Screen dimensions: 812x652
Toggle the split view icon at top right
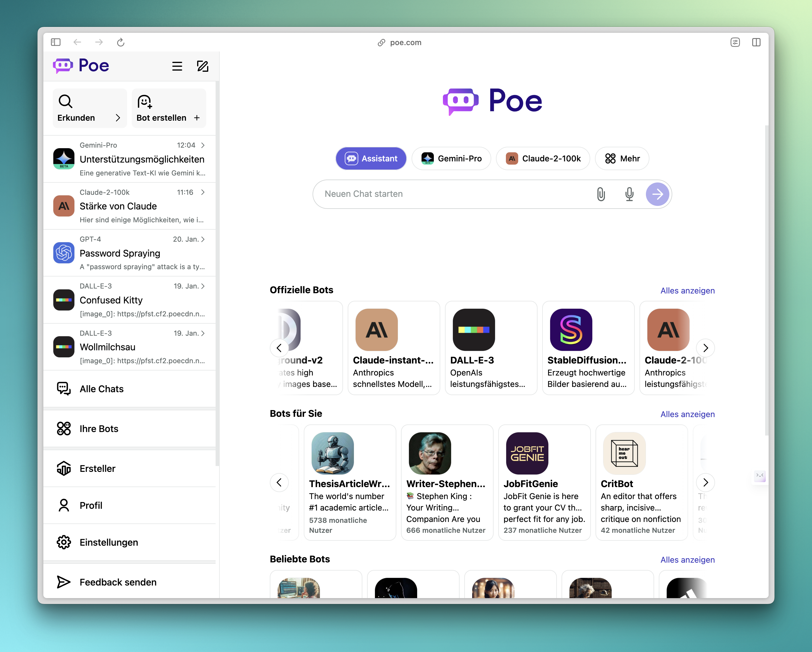(x=756, y=42)
